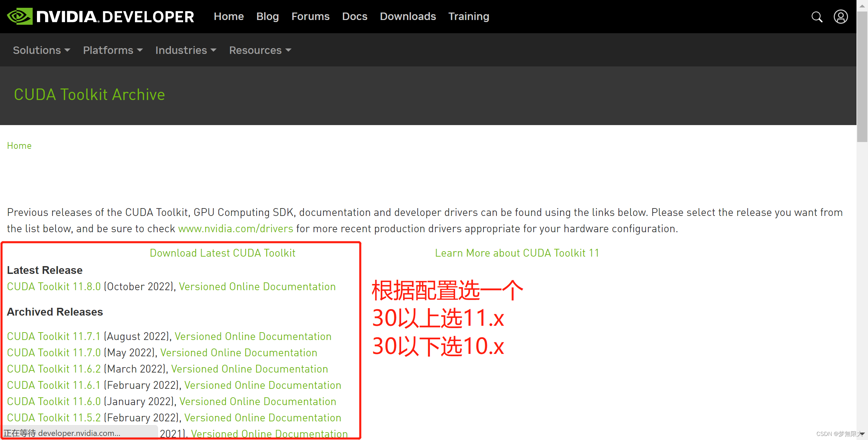
Task: Expand the Platforms dropdown
Action: pyautogui.click(x=113, y=50)
